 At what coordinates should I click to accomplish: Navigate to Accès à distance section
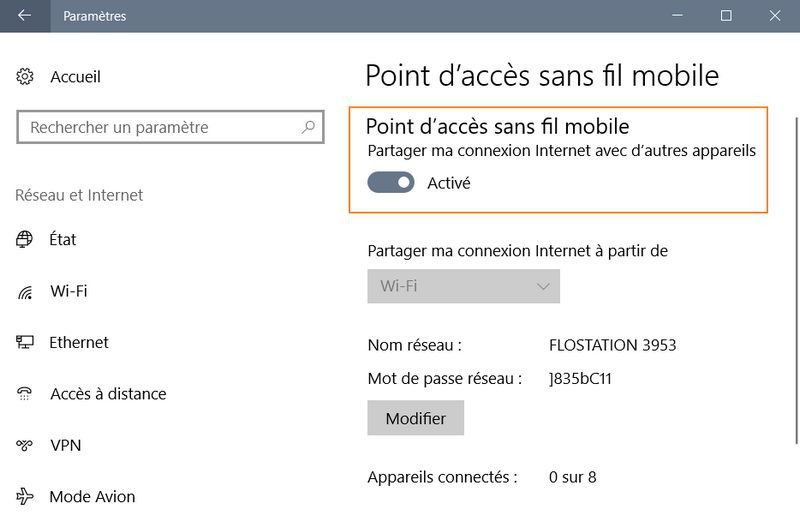[108, 394]
